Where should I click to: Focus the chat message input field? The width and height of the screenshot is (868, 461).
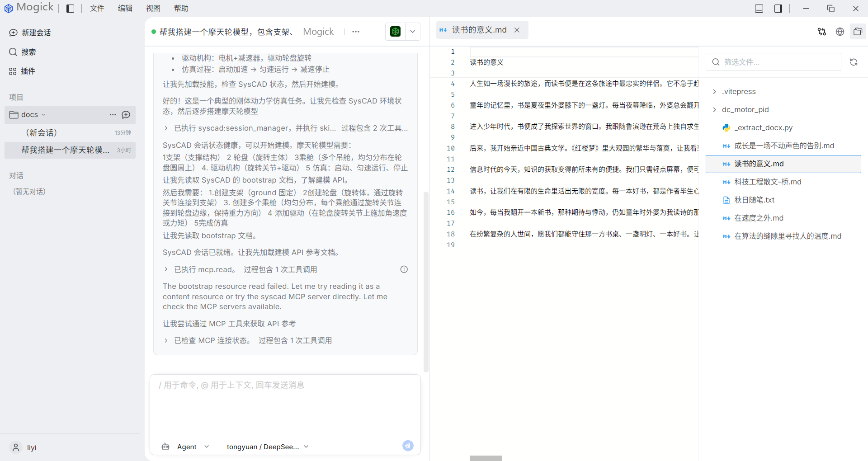pos(285,407)
